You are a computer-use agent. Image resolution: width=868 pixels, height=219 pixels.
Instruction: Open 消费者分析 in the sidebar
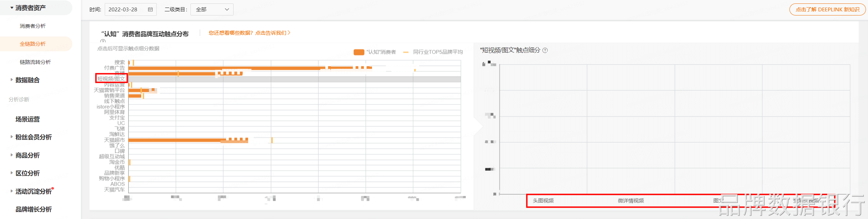coord(33,26)
